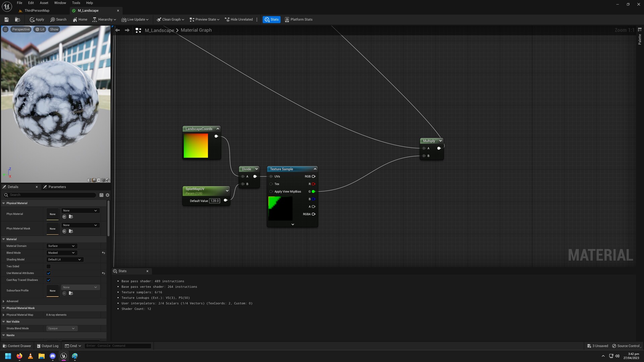The height and width of the screenshot is (362, 644).
Task: Run Clean Graph from the toolbar
Action: pos(170,19)
